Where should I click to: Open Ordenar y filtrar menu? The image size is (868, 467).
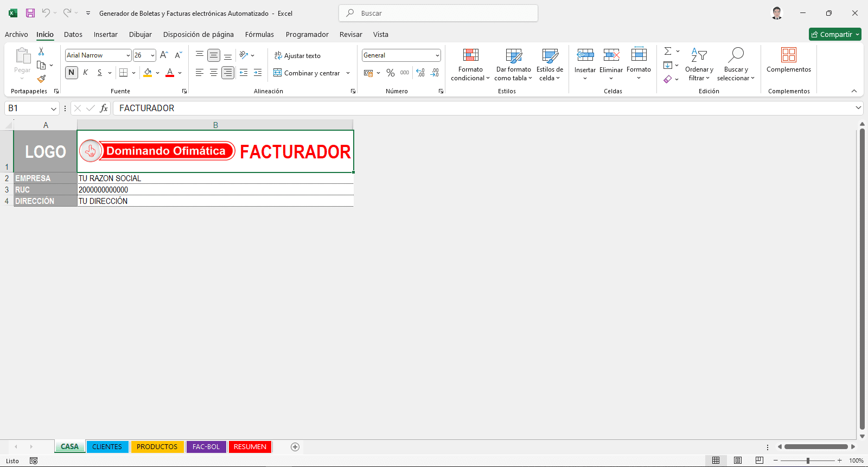699,65
